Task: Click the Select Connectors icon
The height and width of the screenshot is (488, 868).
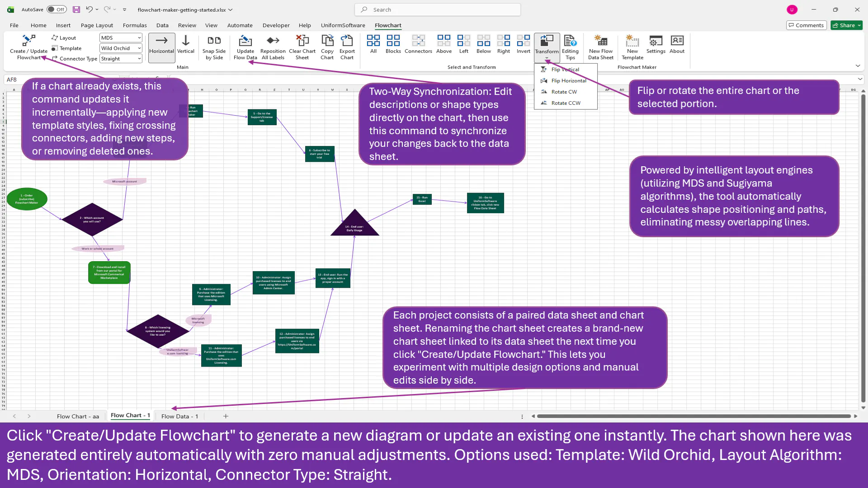Action: pos(418,45)
